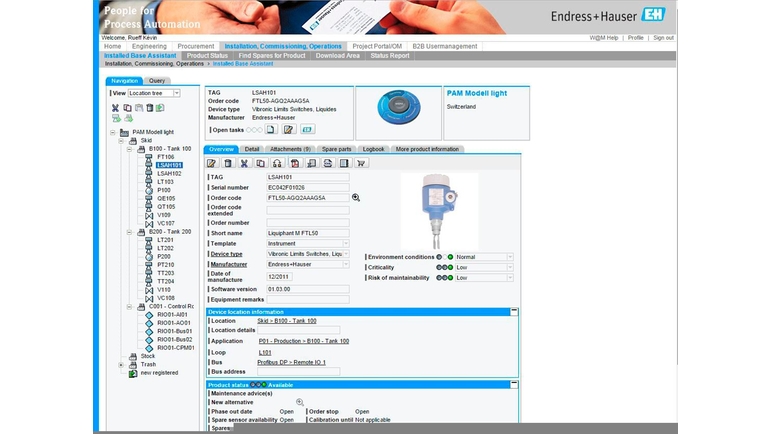
Task: Open the Product Status submenu
Action: (x=207, y=56)
